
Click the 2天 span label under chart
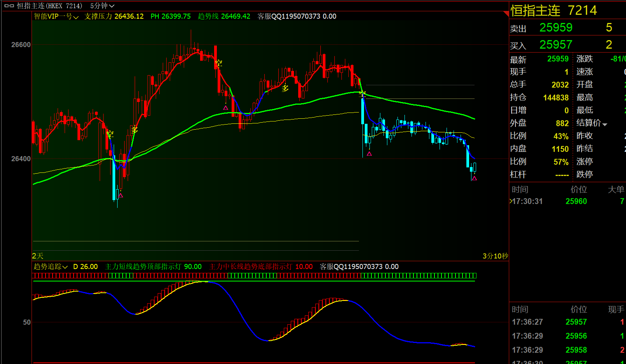click(38, 256)
